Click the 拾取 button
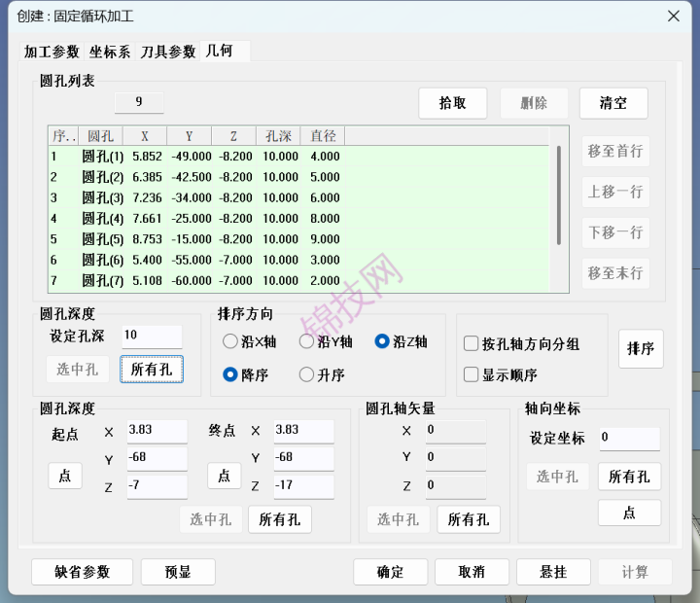 pos(453,103)
